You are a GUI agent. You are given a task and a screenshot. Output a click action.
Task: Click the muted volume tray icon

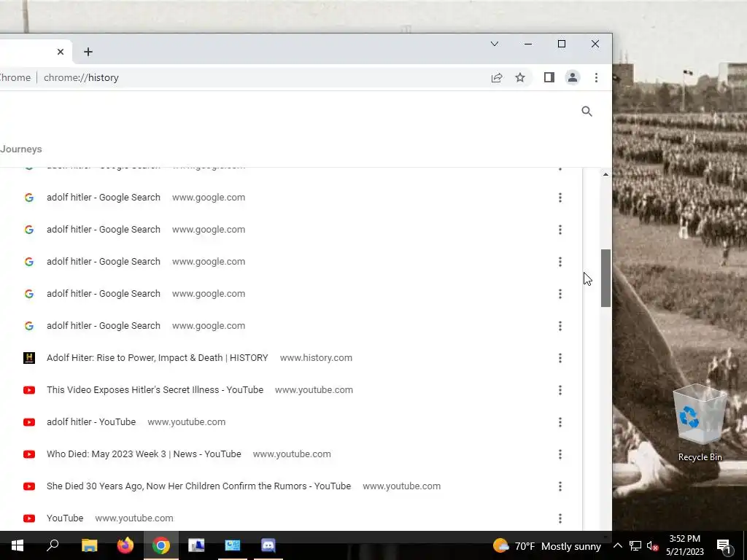pos(653,545)
